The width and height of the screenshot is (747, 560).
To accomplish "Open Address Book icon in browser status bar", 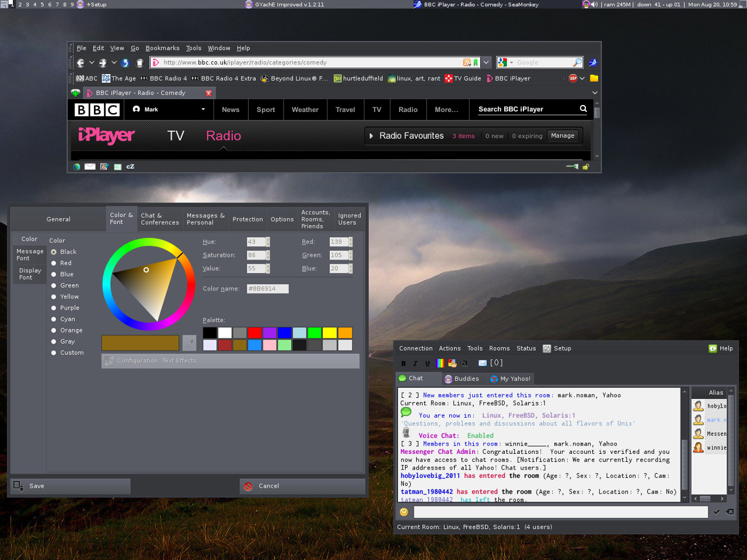I will (117, 167).
